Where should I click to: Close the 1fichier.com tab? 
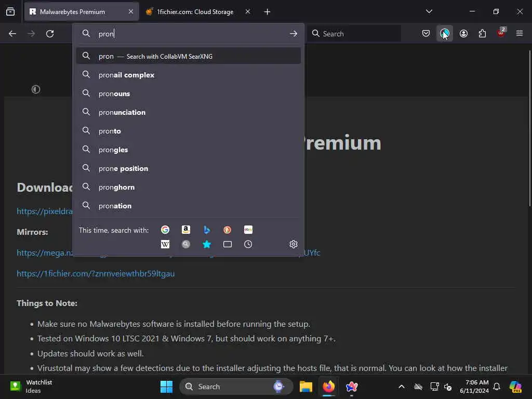pos(248,12)
